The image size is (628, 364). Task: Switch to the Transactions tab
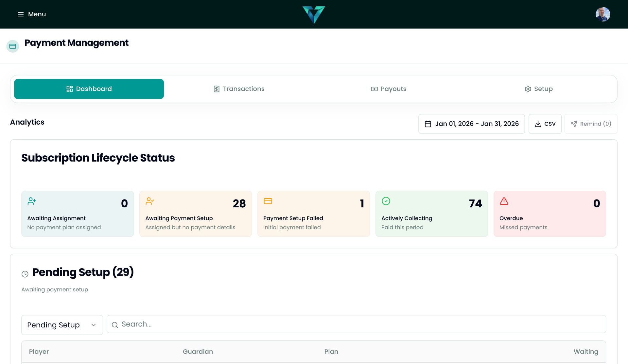tap(239, 89)
